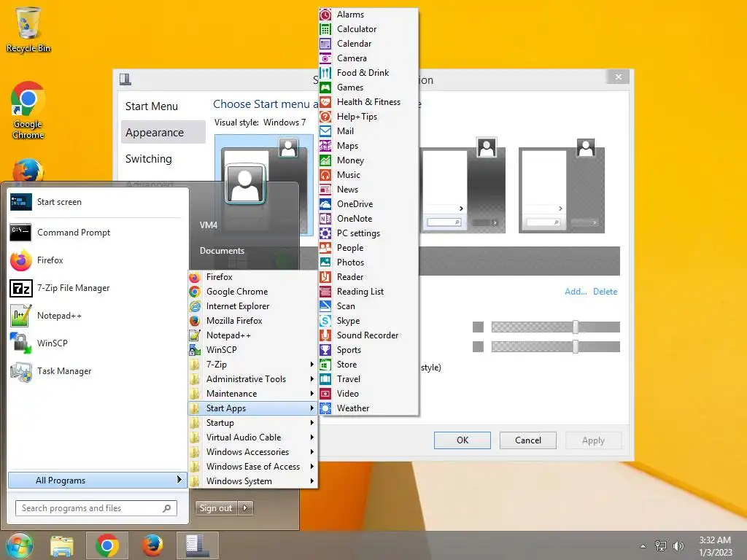747x560 pixels.
Task: Click the Sign out button
Action: click(x=216, y=508)
